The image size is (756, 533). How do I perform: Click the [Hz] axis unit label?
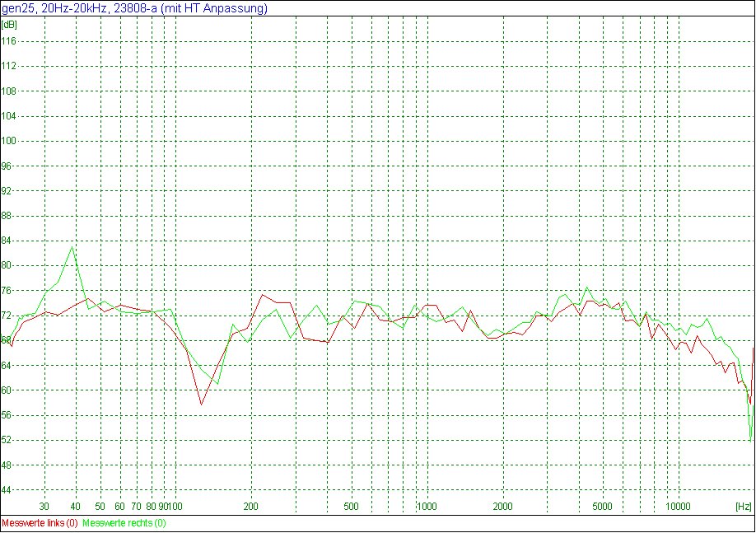click(x=743, y=507)
